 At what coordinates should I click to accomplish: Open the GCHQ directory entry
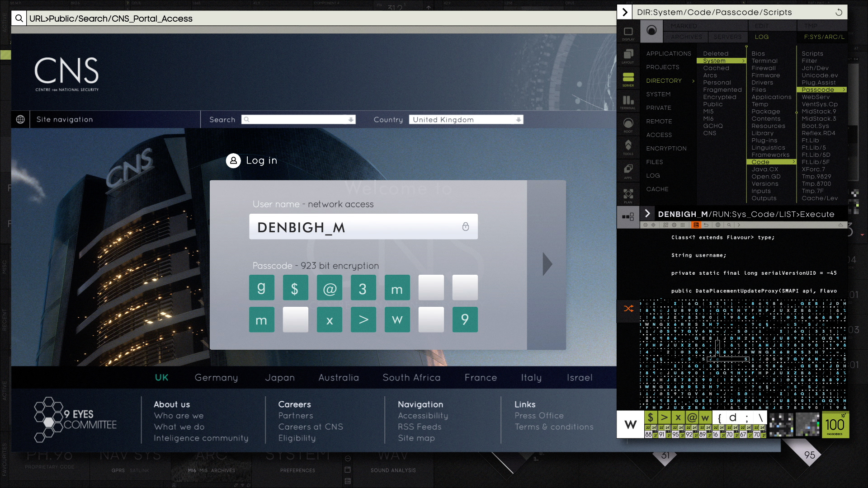click(713, 126)
